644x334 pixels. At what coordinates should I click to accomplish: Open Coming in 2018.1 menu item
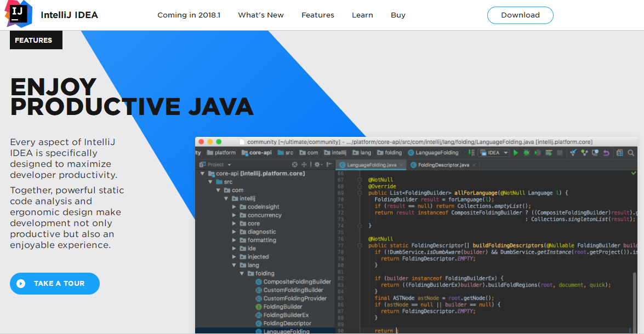pos(189,15)
